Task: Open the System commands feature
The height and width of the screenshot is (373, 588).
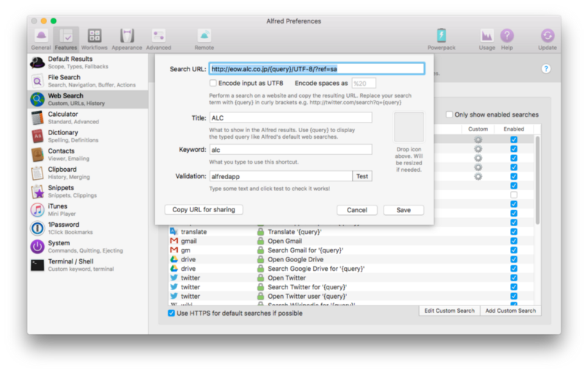Action: [87, 247]
